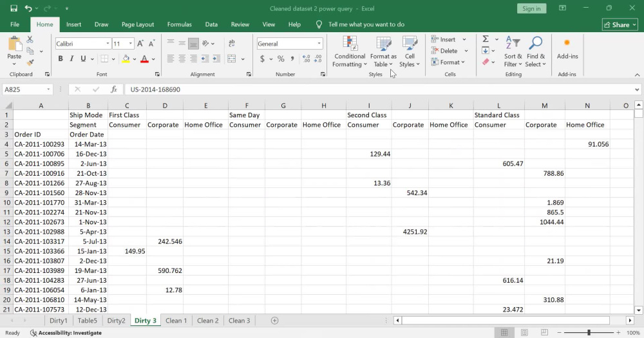Open the File menu
Image resolution: width=644 pixels, height=338 pixels.
click(15, 24)
